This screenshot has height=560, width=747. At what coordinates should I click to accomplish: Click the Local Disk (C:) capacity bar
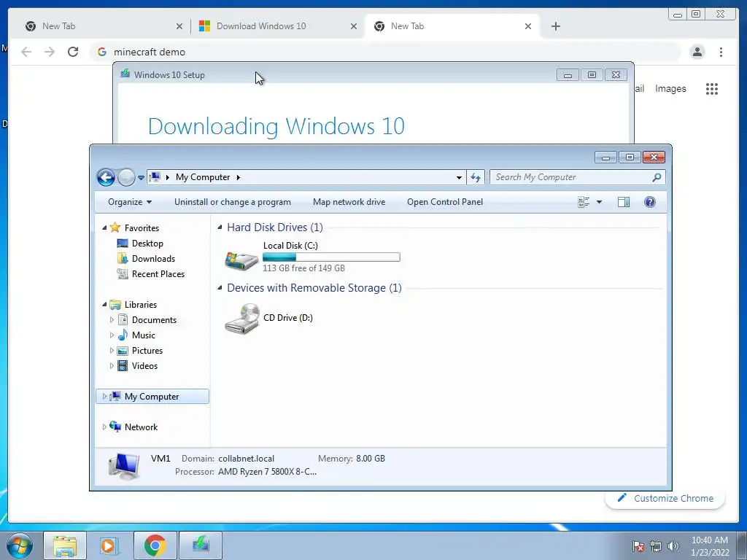pos(332,257)
